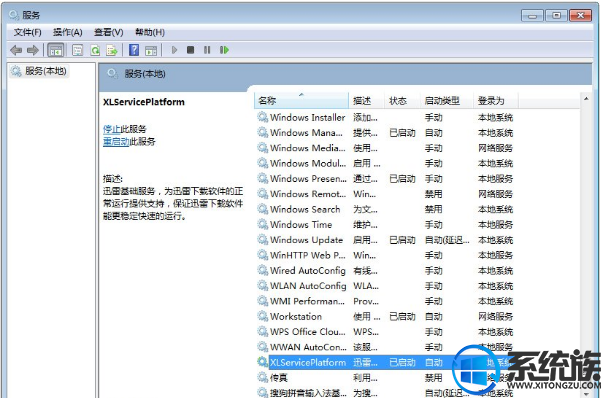Click the Refresh toolbar icon
This screenshot has width=601, height=398.
(95, 50)
